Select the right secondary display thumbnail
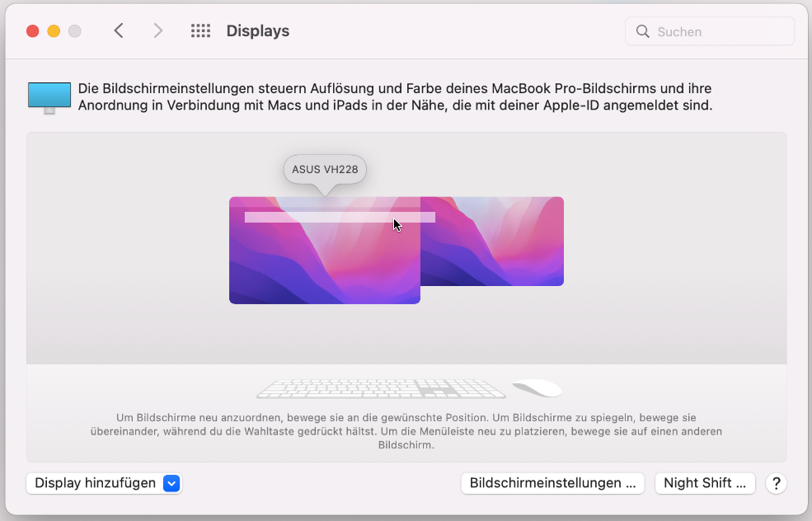 [492, 242]
